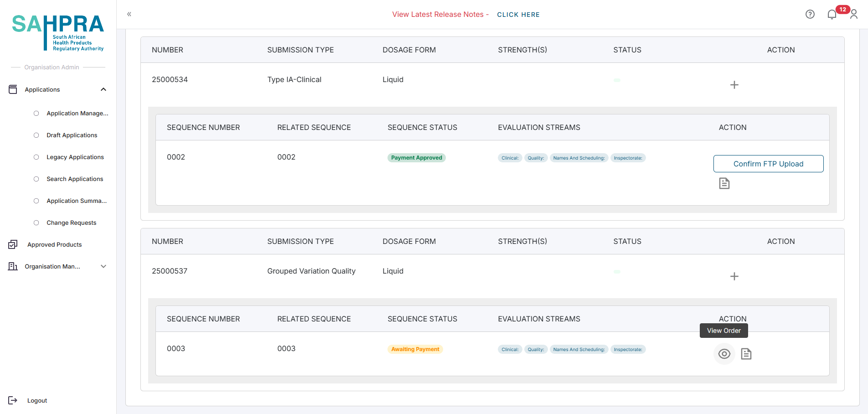Expand application 25000537 with plus icon
This screenshot has width=868, height=414.
pos(734,276)
